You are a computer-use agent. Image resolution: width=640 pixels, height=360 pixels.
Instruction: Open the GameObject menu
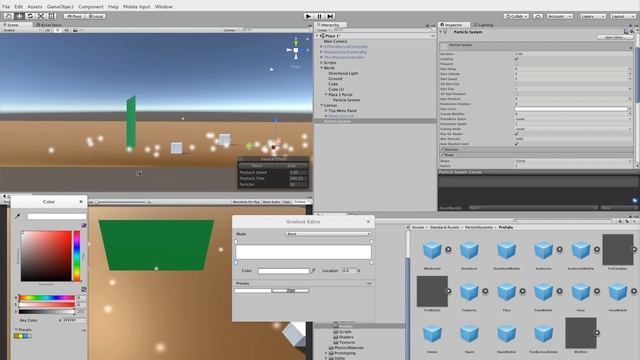click(x=60, y=7)
